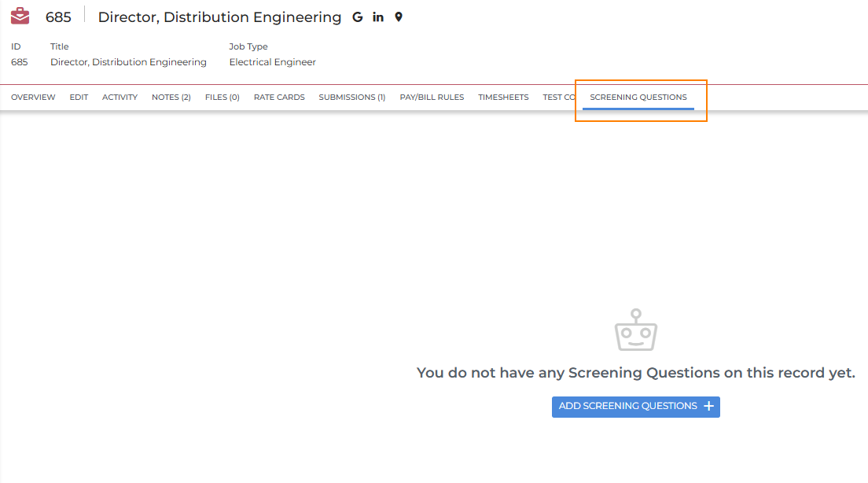Click the robot empty-state icon
The height and width of the screenshot is (483, 868).
pos(636,330)
